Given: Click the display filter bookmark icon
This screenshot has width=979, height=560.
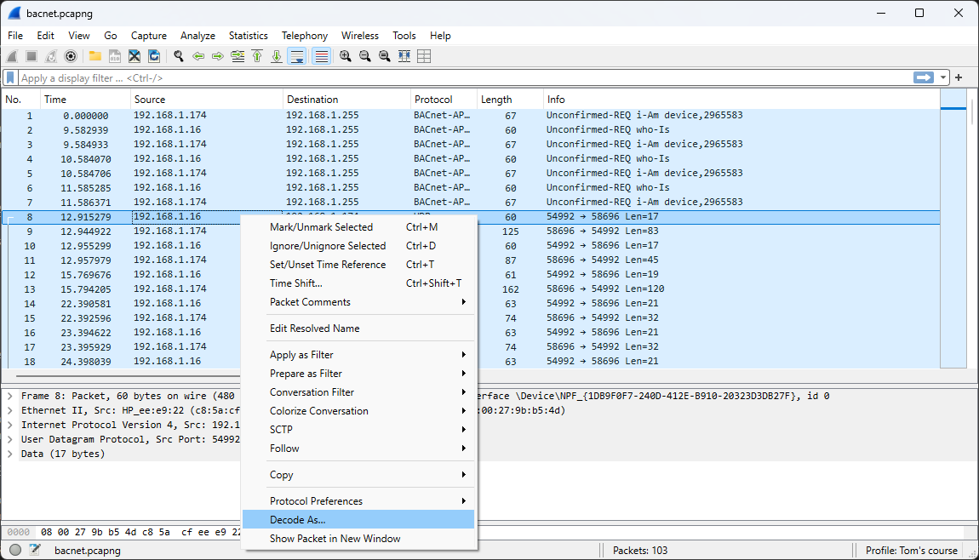Looking at the screenshot, I should tap(10, 77).
